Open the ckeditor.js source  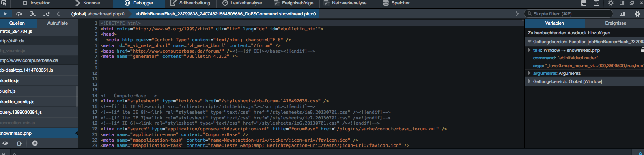[39, 81]
